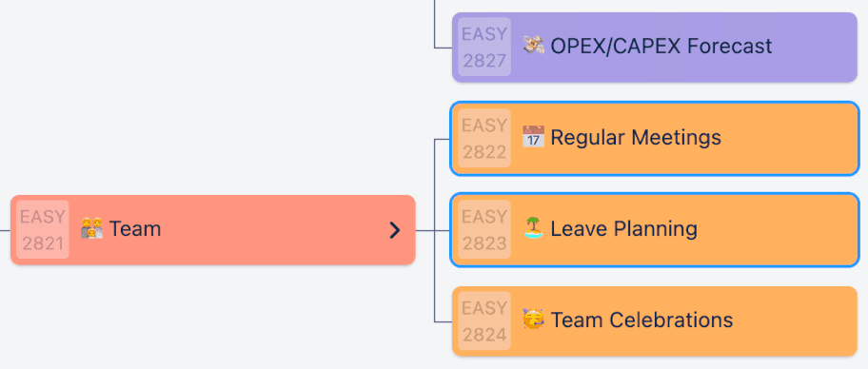The image size is (868, 369).
Task: Select the Team parent node
Action: pyautogui.click(x=213, y=229)
